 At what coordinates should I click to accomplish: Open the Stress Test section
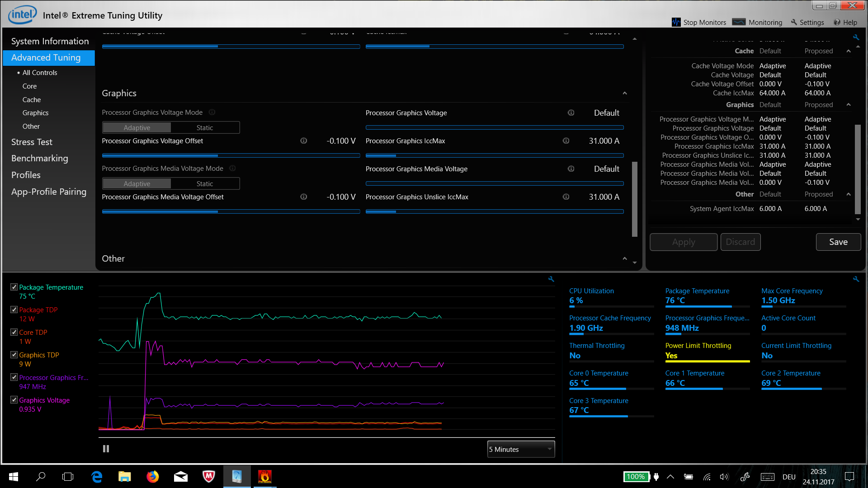tap(32, 142)
